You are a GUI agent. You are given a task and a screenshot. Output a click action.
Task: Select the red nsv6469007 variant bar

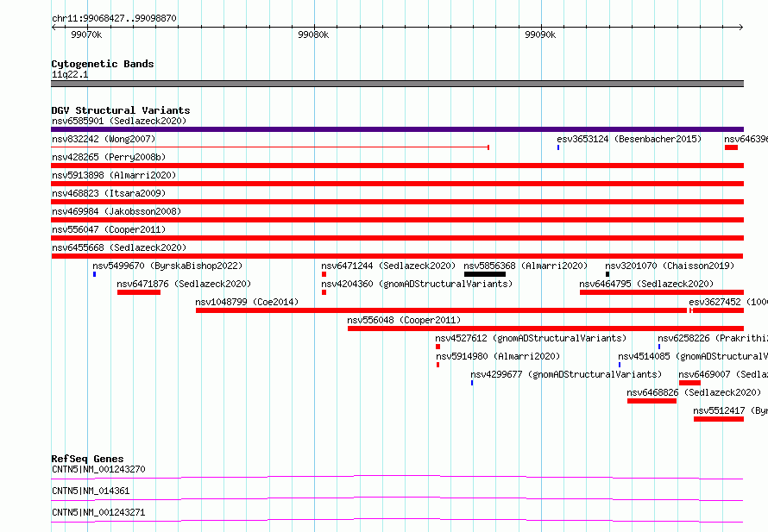tap(689, 383)
